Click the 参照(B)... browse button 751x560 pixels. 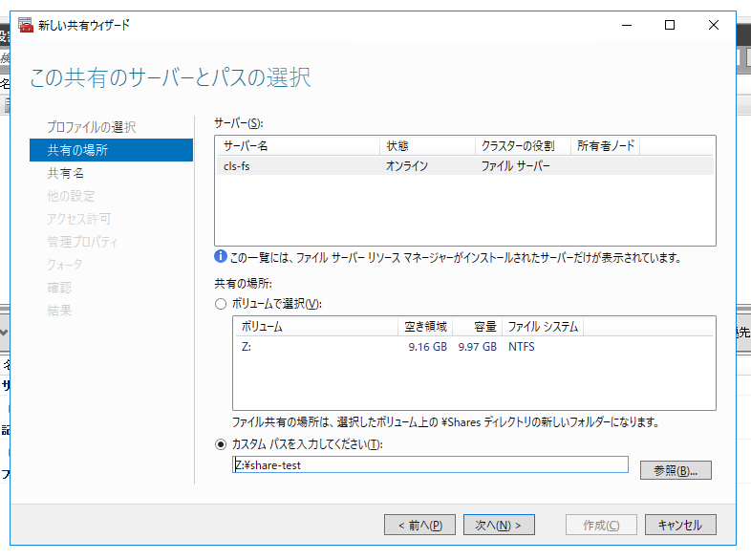[676, 470]
